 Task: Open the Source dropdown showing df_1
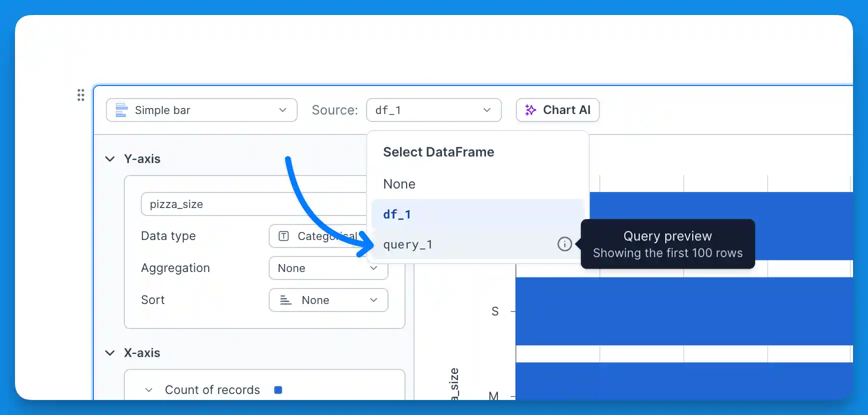[x=434, y=110]
